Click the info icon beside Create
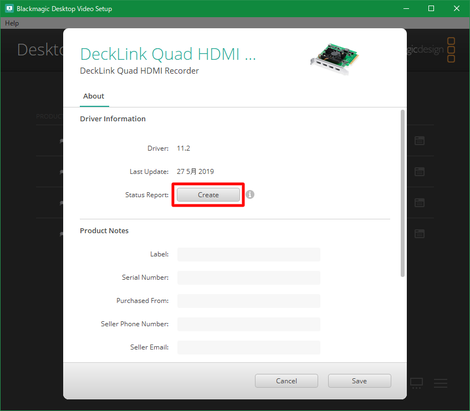This screenshot has height=411, width=470. click(x=250, y=194)
